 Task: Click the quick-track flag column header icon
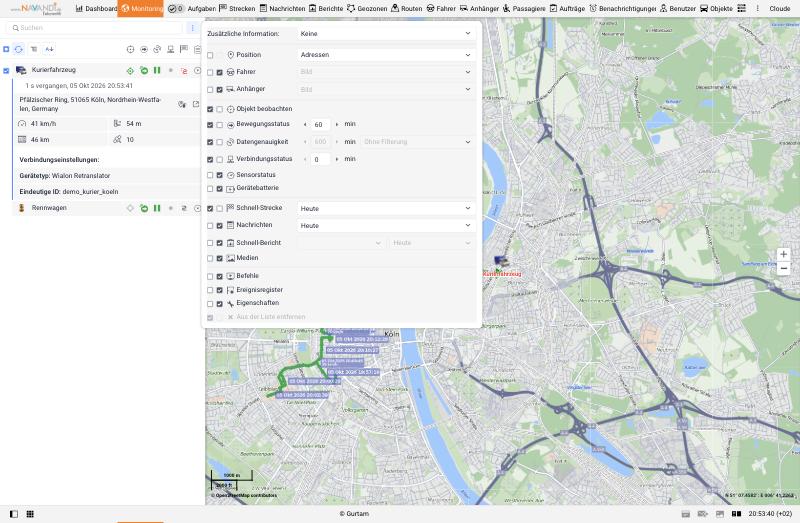(184, 49)
